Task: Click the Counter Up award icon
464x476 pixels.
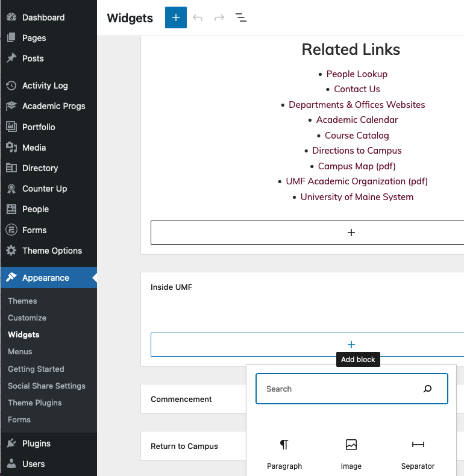Action: (11, 189)
